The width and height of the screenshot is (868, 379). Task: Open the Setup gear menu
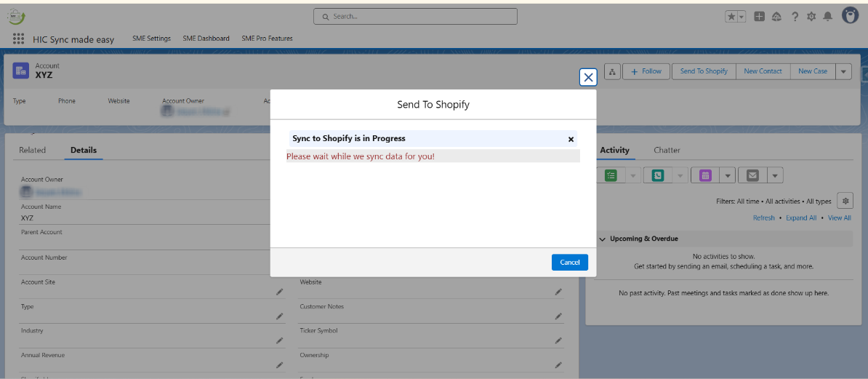tap(811, 16)
